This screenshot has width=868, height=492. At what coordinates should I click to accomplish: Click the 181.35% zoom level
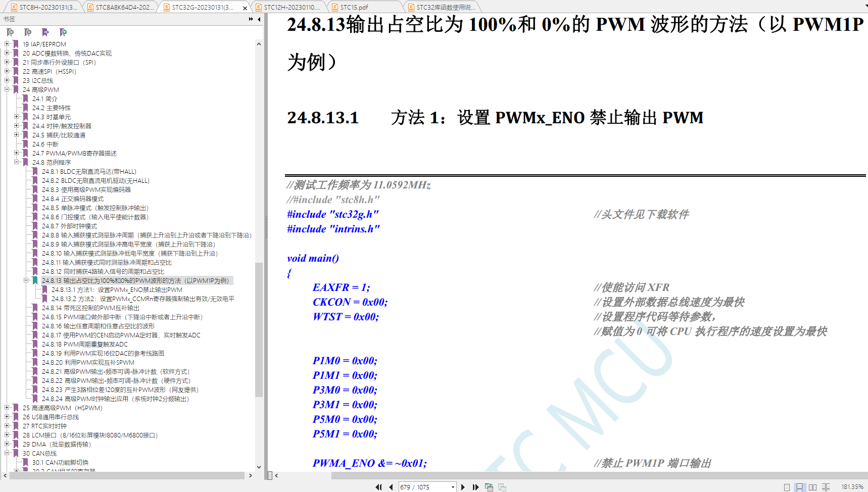[x=852, y=487]
